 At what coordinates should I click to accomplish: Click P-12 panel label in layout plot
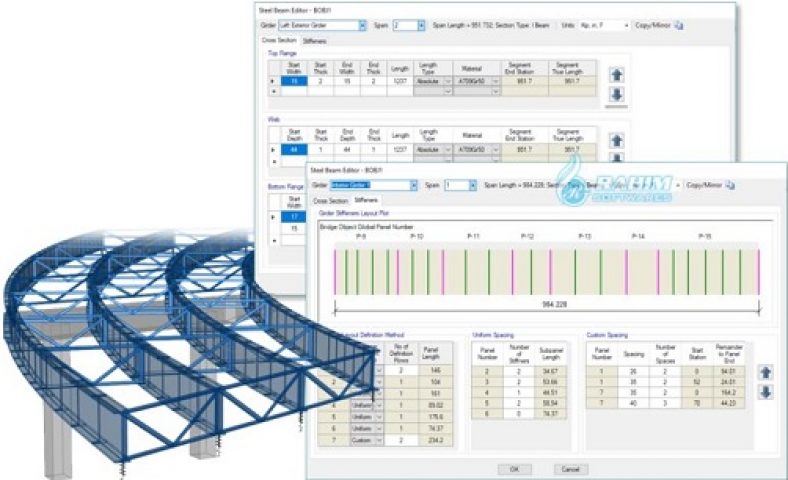(x=527, y=236)
